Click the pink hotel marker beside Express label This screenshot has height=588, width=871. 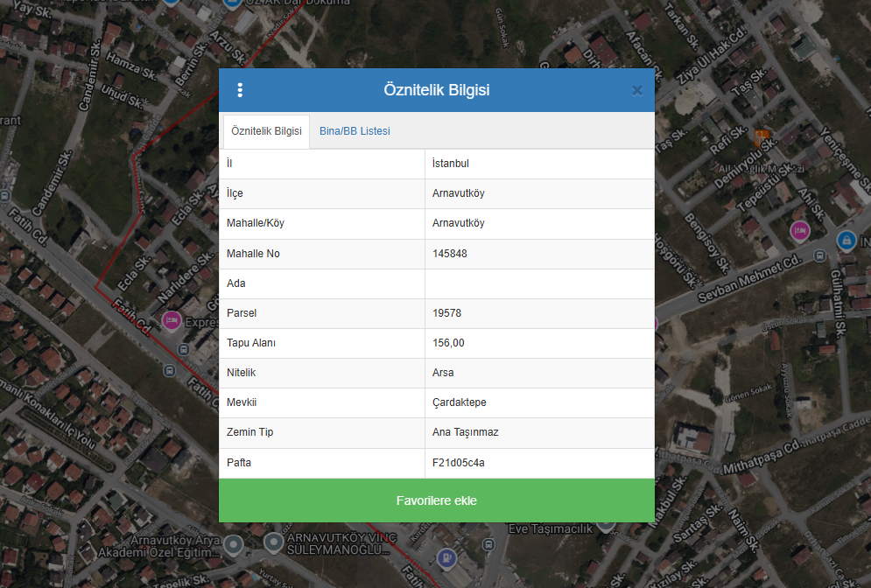[x=172, y=321]
